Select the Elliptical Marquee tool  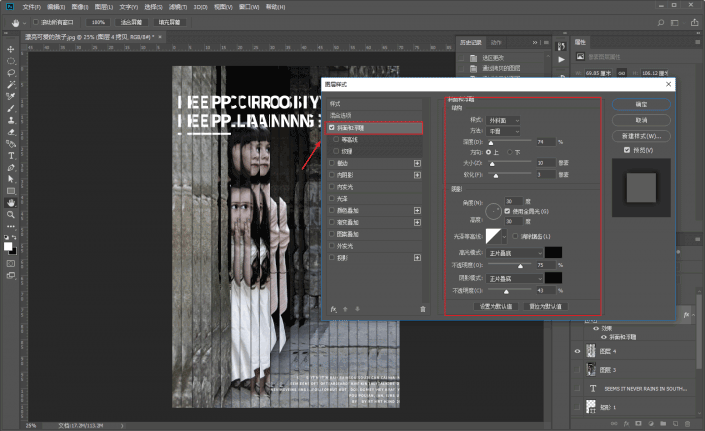(11, 61)
